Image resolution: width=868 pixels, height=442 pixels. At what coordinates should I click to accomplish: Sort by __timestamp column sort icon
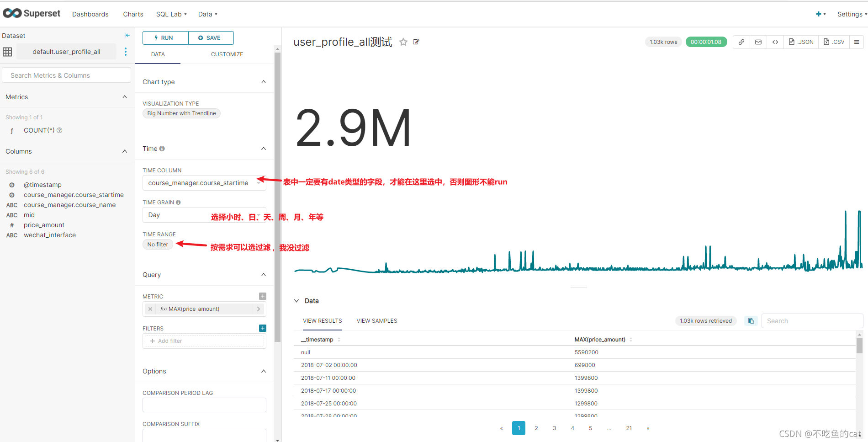point(339,340)
